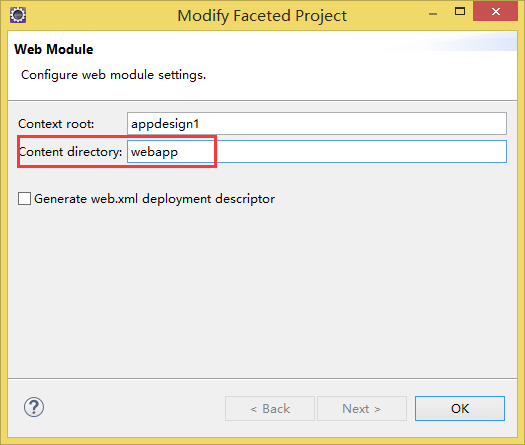Advance the wizard with Next button
Screen dimensions: 525x445
(362, 409)
